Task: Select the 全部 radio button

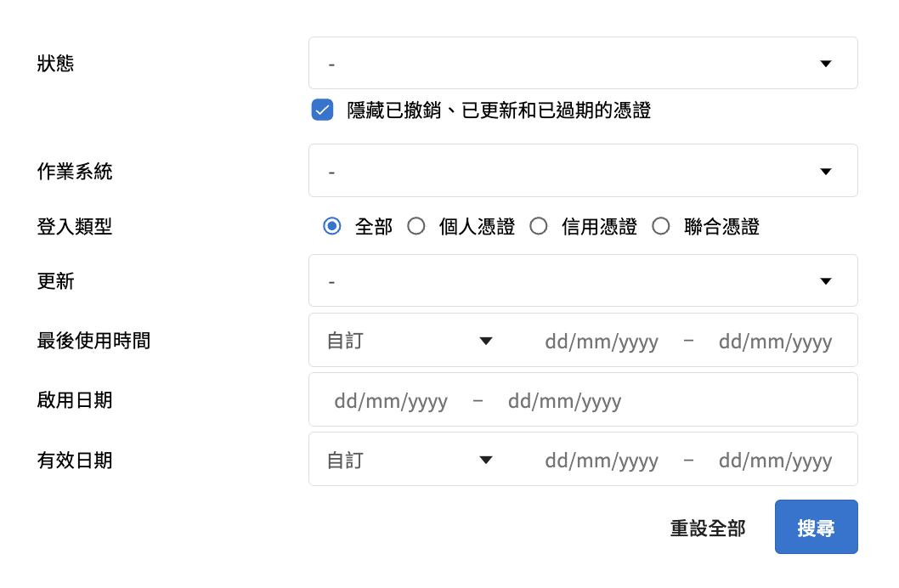Action: (x=332, y=227)
